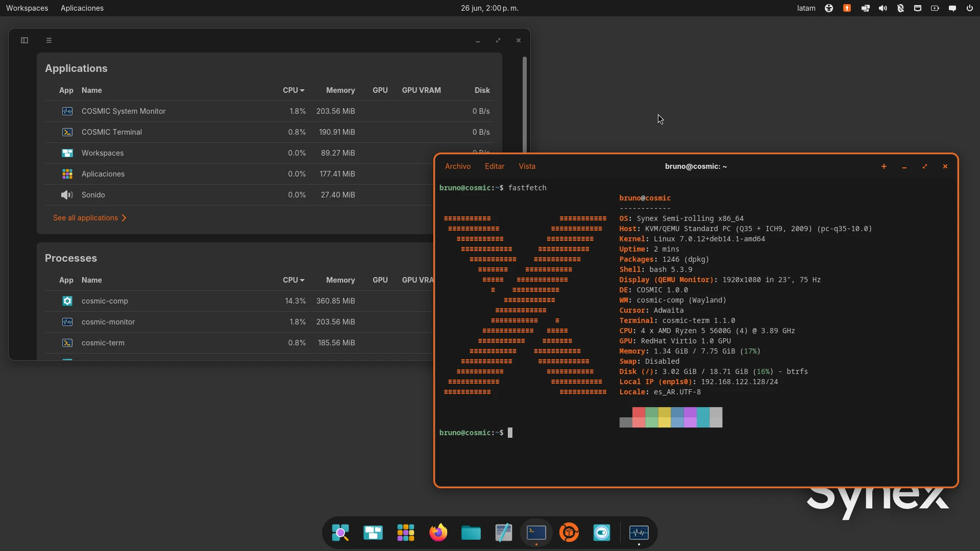Click the GPU column header in Processes
This screenshot has width=980, height=551.
pyautogui.click(x=380, y=280)
